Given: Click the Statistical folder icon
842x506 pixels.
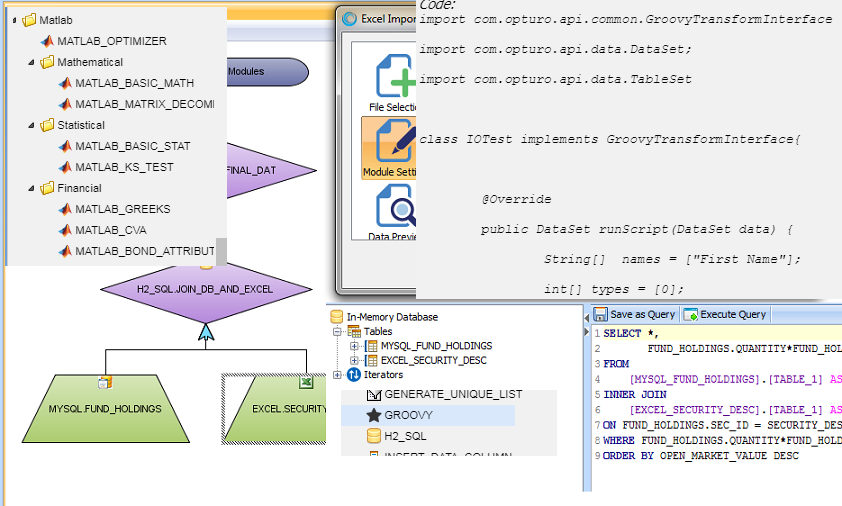Looking at the screenshot, I should point(47,125).
